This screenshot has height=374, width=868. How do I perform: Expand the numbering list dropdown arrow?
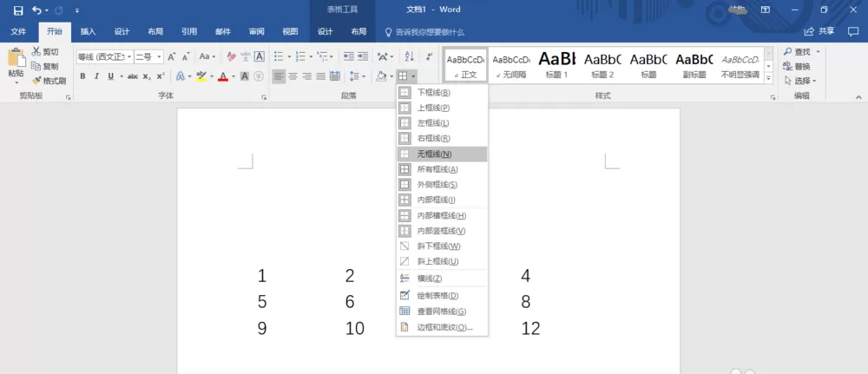(311, 56)
